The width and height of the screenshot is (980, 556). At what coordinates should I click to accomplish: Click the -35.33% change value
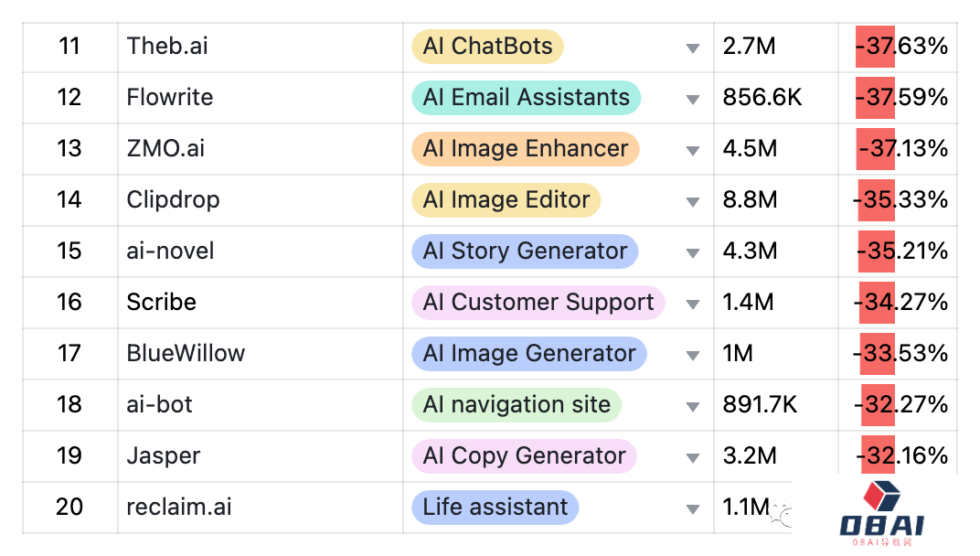[900, 200]
